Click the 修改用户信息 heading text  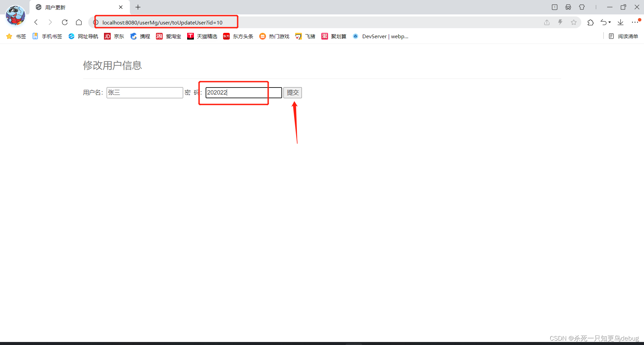point(112,65)
